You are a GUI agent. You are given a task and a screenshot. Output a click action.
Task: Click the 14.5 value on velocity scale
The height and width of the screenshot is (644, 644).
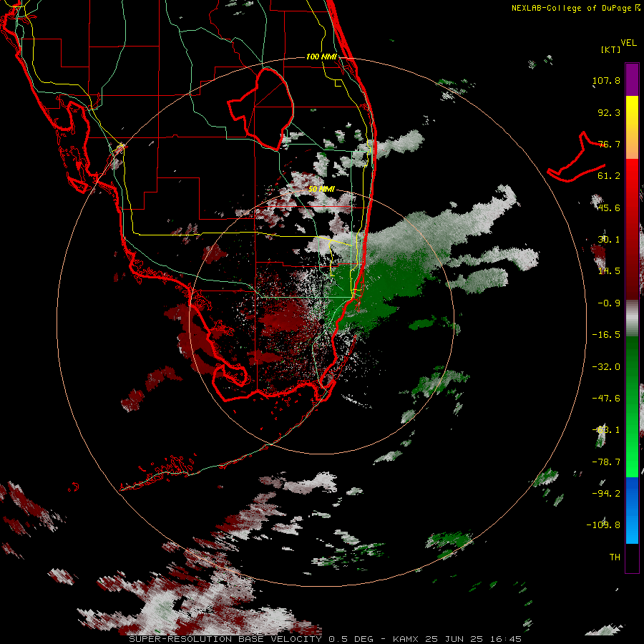[x=609, y=271]
